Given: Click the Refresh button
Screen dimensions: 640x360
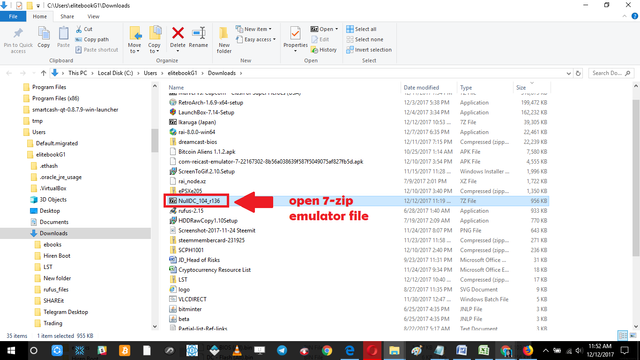Looking at the screenshot, I should [x=578, y=73].
